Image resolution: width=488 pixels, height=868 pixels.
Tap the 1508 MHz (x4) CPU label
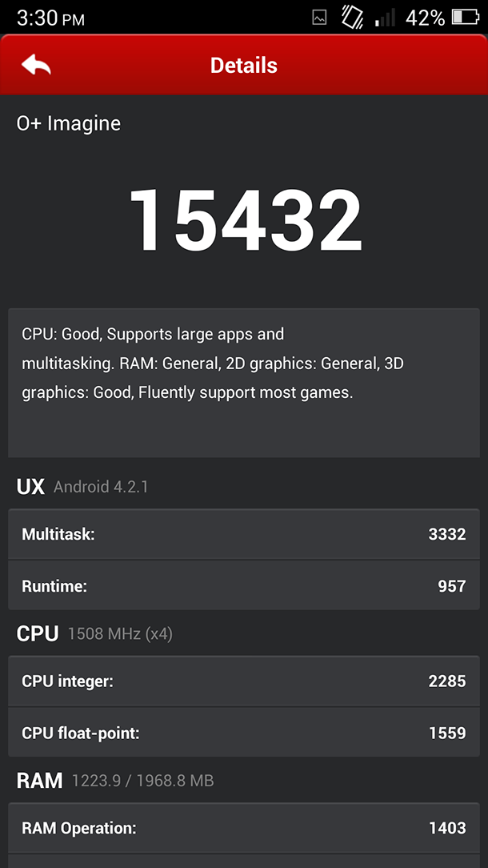(x=120, y=634)
